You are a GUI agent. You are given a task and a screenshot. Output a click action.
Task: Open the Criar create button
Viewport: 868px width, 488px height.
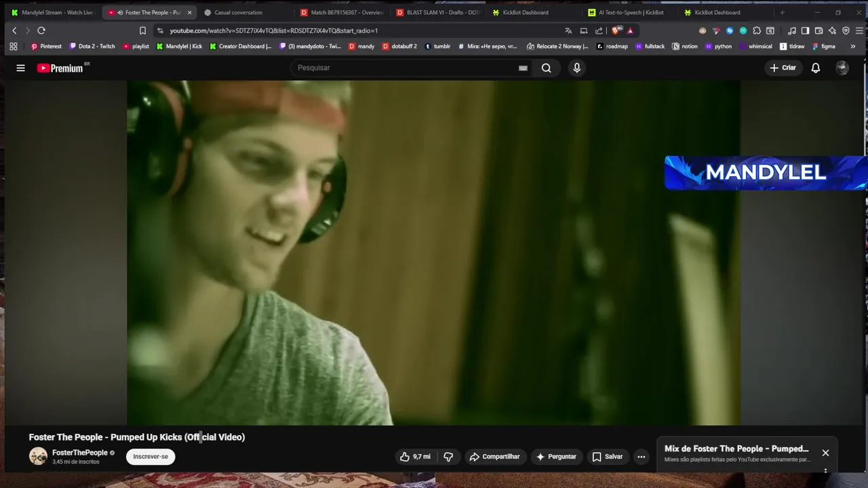click(x=783, y=68)
